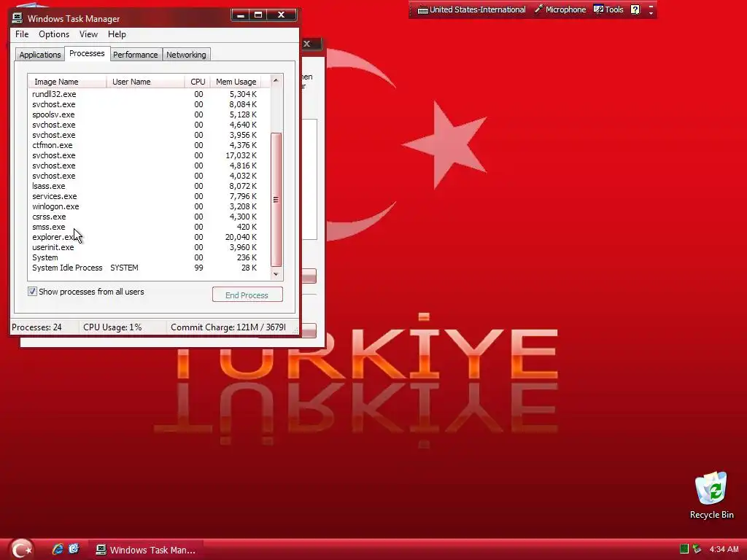
Task: Click the second quick launch icon
Action: coord(74,549)
